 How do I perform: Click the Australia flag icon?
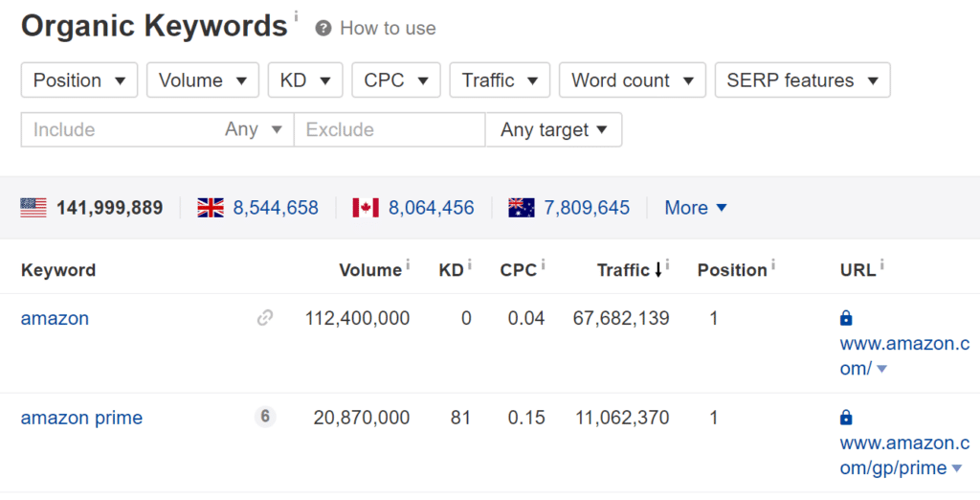pyautogui.click(x=521, y=207)
